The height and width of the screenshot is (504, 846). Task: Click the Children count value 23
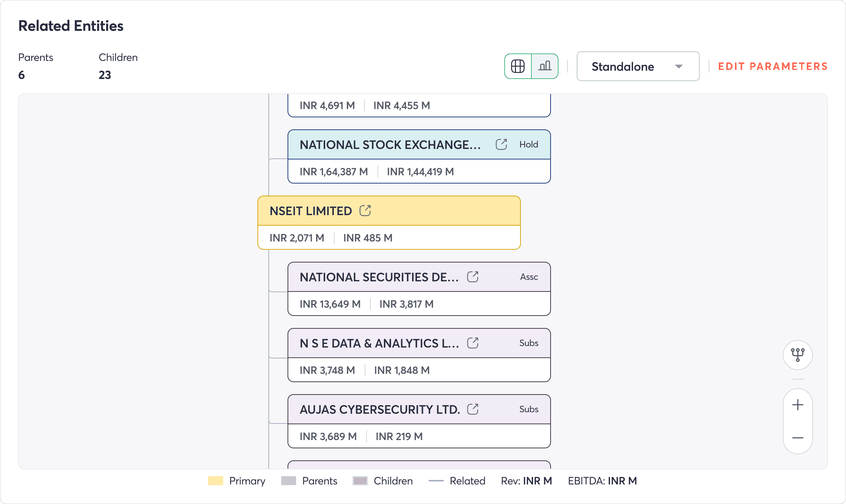(105, 75)
